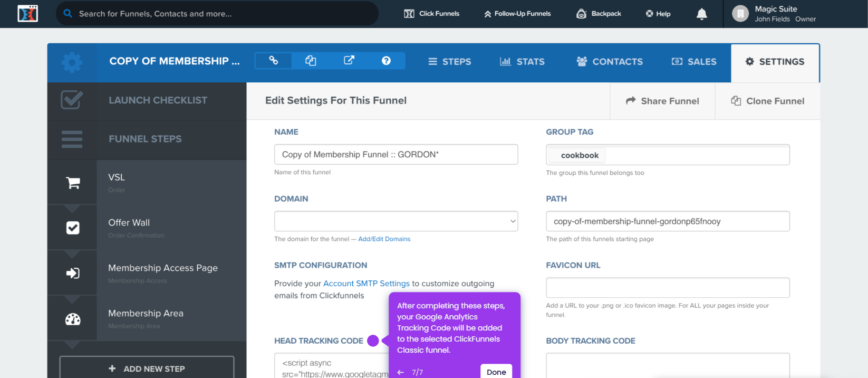Select the VSL shopping cart icon
Screen dimensions: 868x378
pos(73,183)
